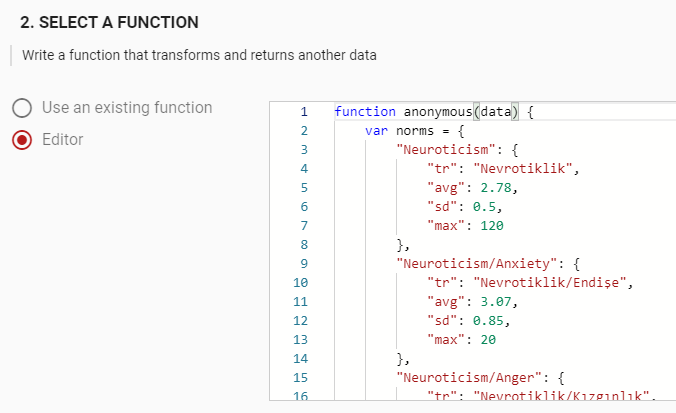Click the "max": 120 code line
Image resolution: width=676 pixels, height=413 pixels.
(x=465, y=225)
